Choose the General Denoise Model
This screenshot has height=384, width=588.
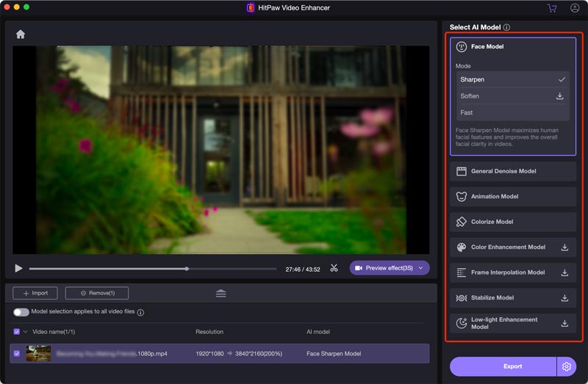[x=512, y=171]
